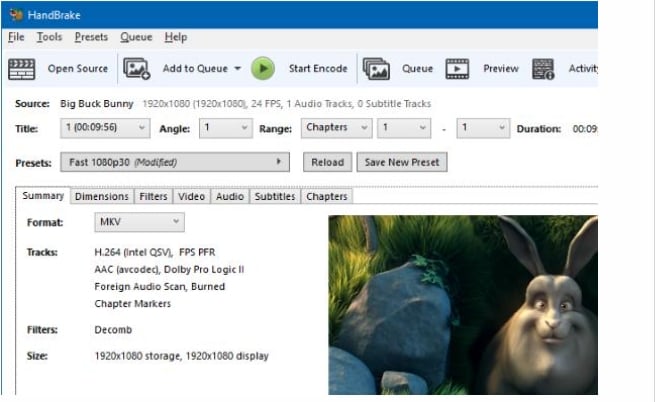
Task: Switch to the Subtitles tab
Action: 275,196
